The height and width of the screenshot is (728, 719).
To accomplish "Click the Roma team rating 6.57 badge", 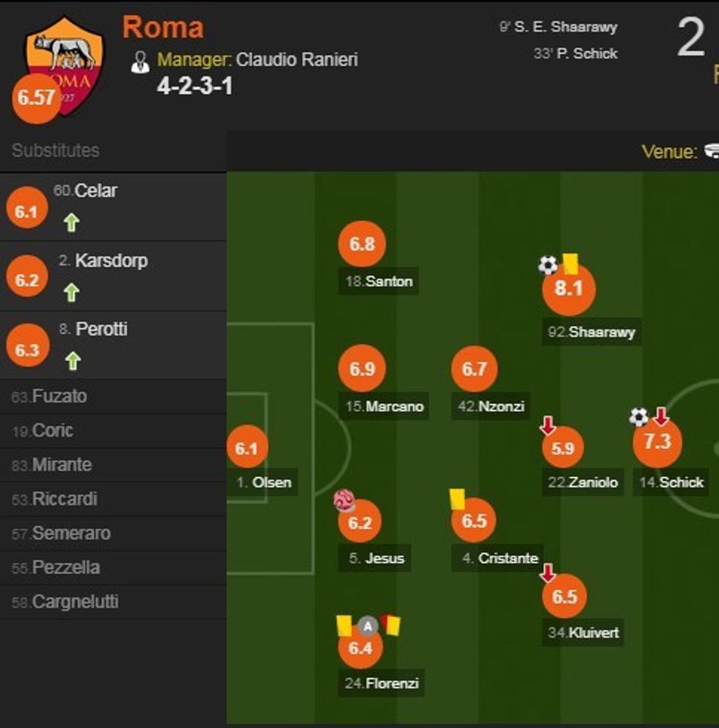I will click(37, 98).
